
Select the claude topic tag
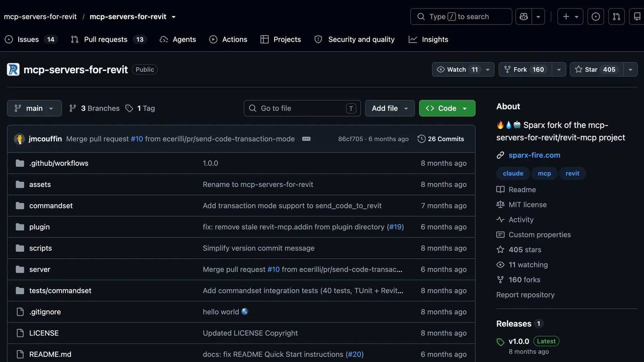513,173
